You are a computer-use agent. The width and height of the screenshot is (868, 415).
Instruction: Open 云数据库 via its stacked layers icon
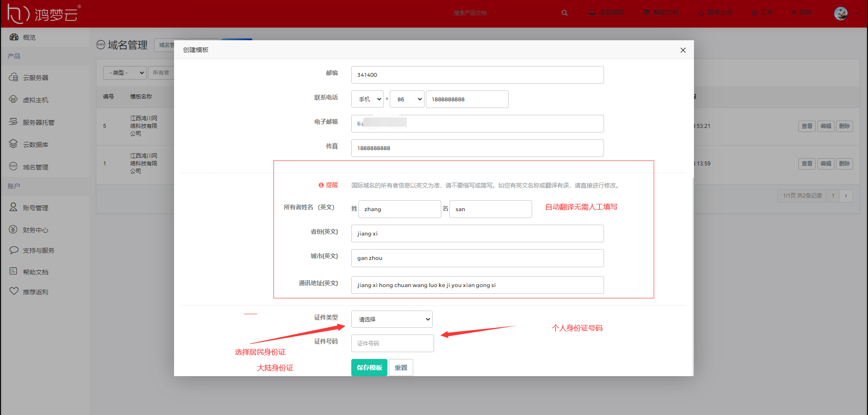[x=14, y=144]
